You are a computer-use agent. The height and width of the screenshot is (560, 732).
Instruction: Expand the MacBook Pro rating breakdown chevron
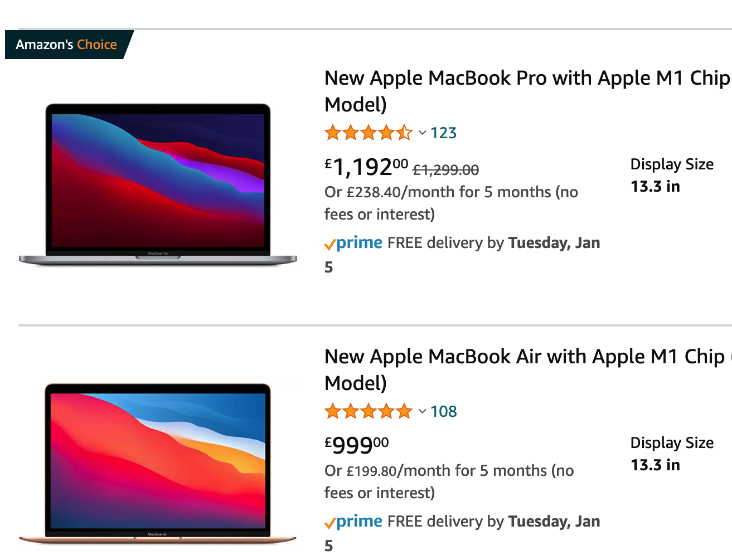click(x=423, y=133)
